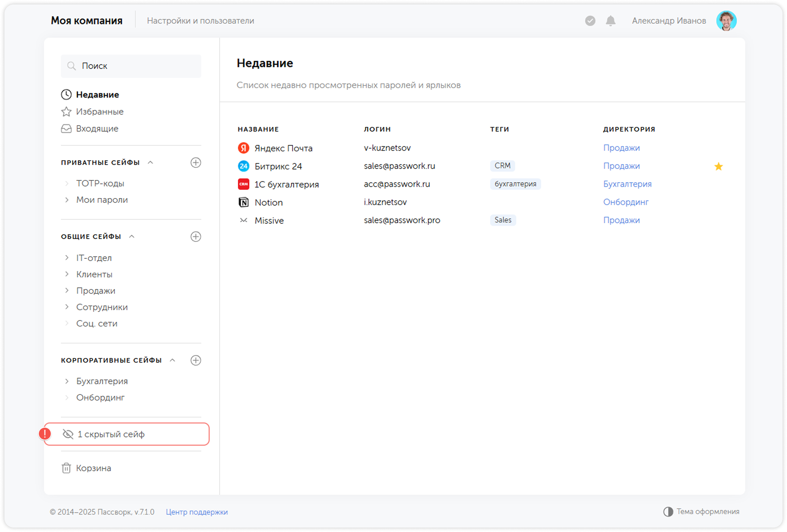Click the Входящие inbox icon
This screenshot has height=532, width=787.
(66, 128)
